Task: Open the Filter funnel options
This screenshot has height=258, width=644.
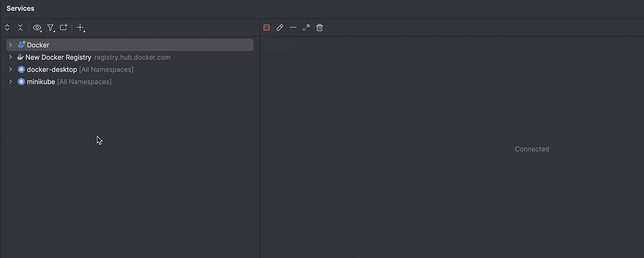Action: [51, 28]
